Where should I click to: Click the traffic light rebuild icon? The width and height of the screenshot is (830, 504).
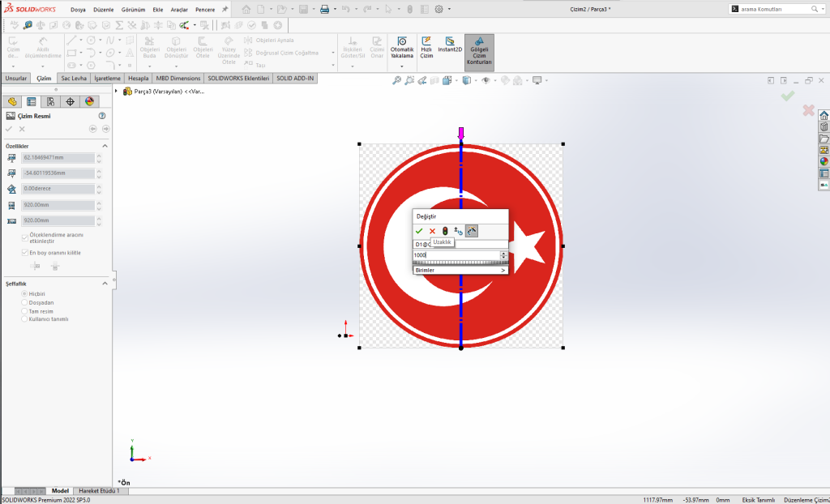pyautogui.click(x=445, y=231)
